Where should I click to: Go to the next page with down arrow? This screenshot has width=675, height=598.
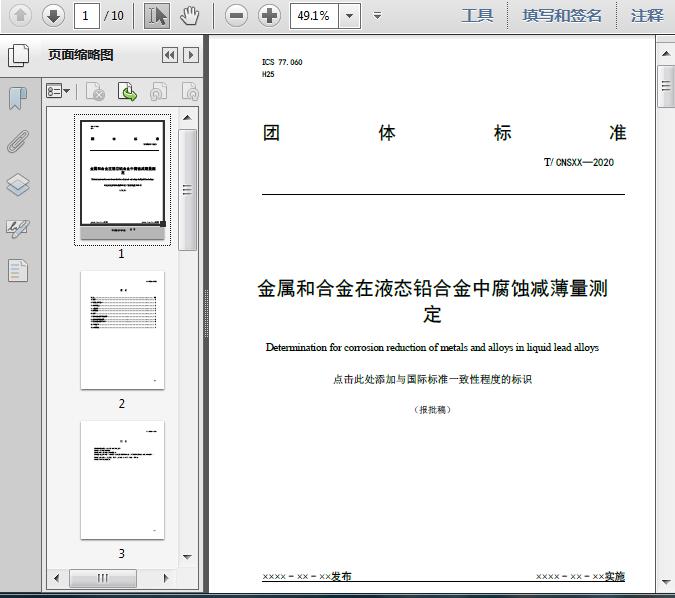point(53,15)
